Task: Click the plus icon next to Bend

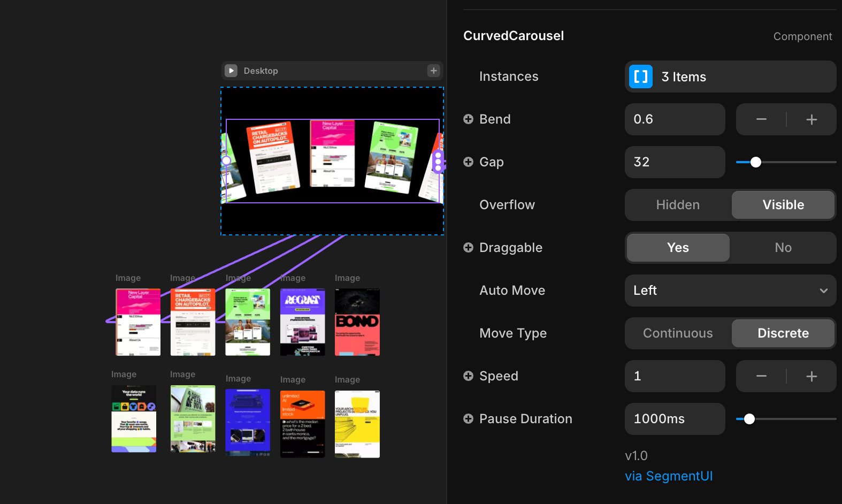Action: tap(468, 119)
